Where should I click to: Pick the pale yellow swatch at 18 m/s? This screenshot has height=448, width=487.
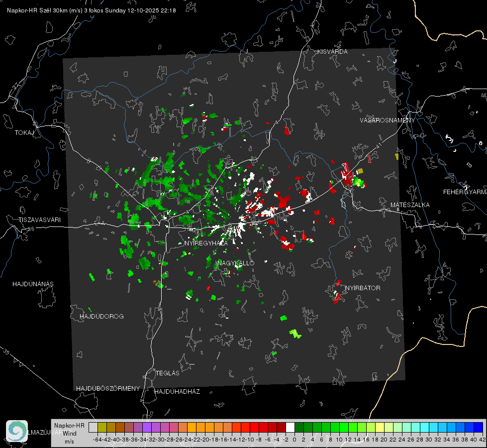click(380, 427)
